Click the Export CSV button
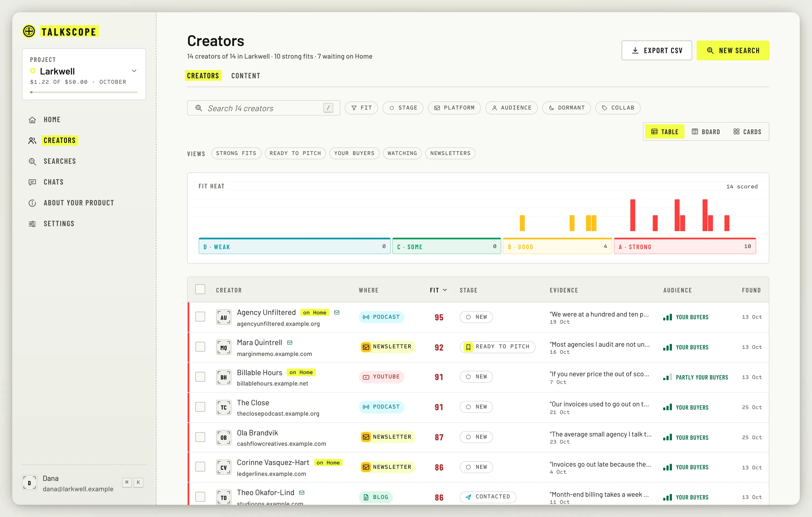Viewport: 812px width, 517px height. pos(657,51)
